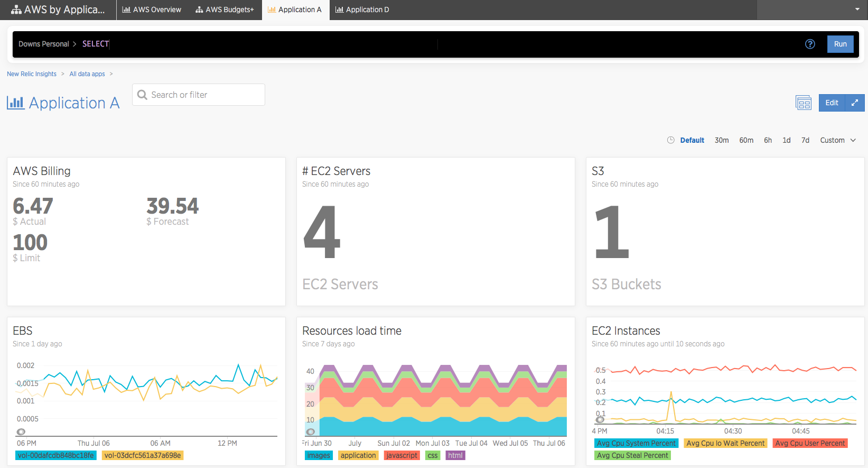Select the Default time range

[692, 140]
